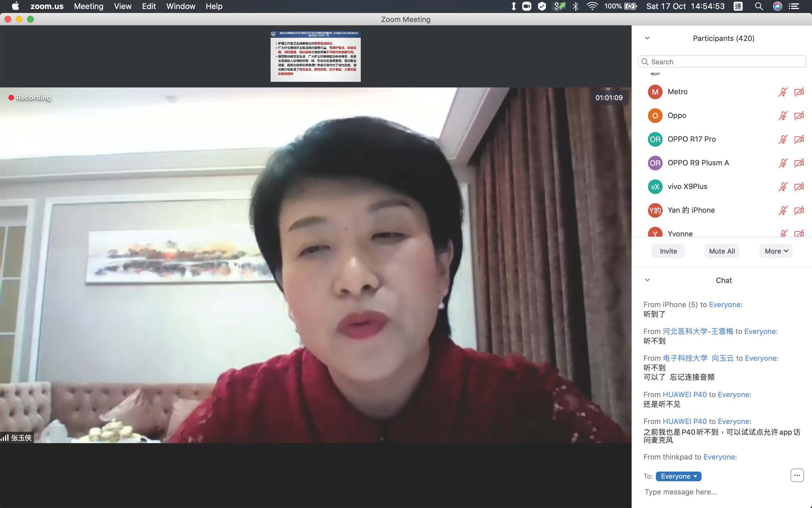Click the camera-off icon for vivo X9Plus
The image size is (812, 508).
[799, 186]
